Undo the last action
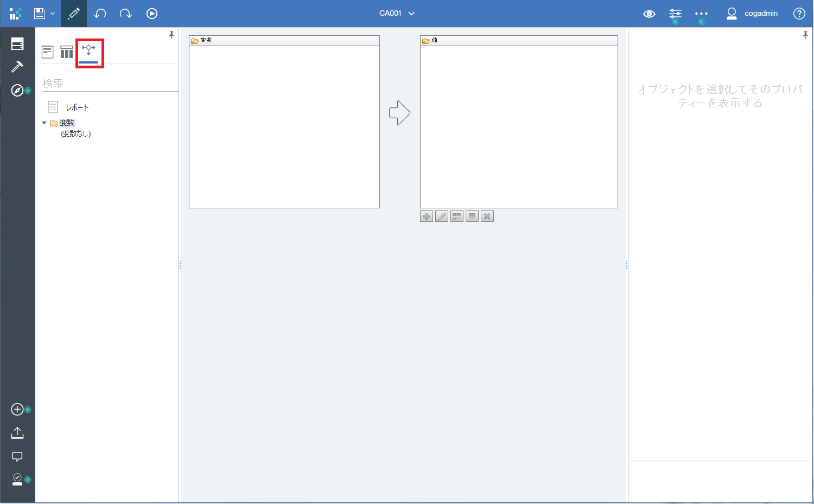Screen dimensions: 814x504 [100, 14]
